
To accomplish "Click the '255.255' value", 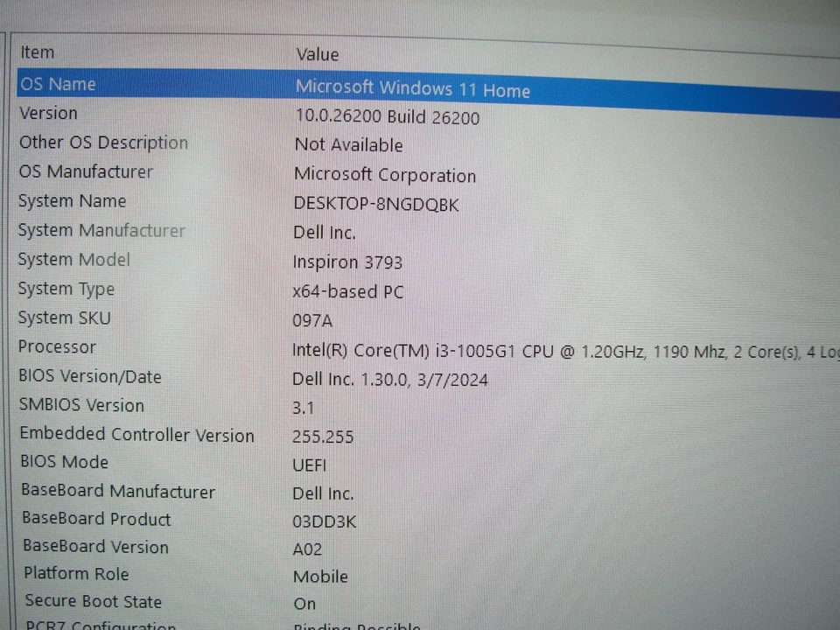I will tap(323, 437).
